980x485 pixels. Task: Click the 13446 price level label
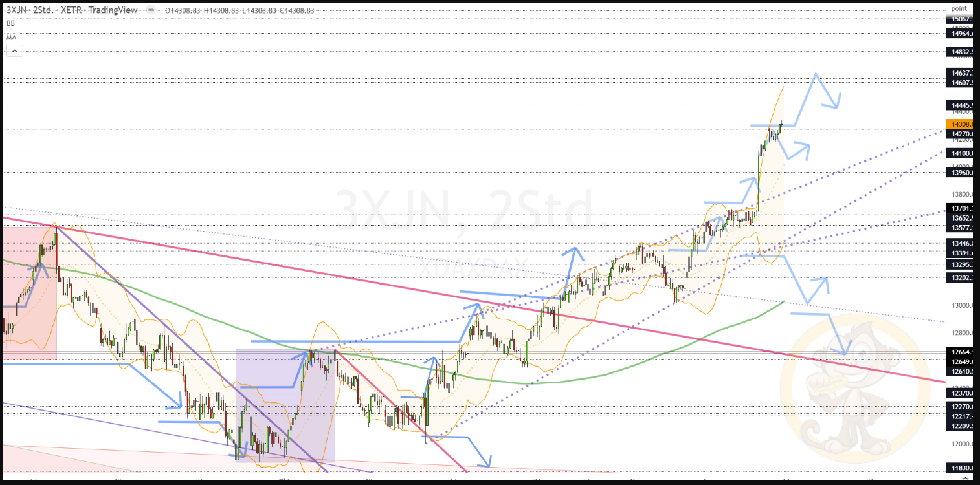960,244
